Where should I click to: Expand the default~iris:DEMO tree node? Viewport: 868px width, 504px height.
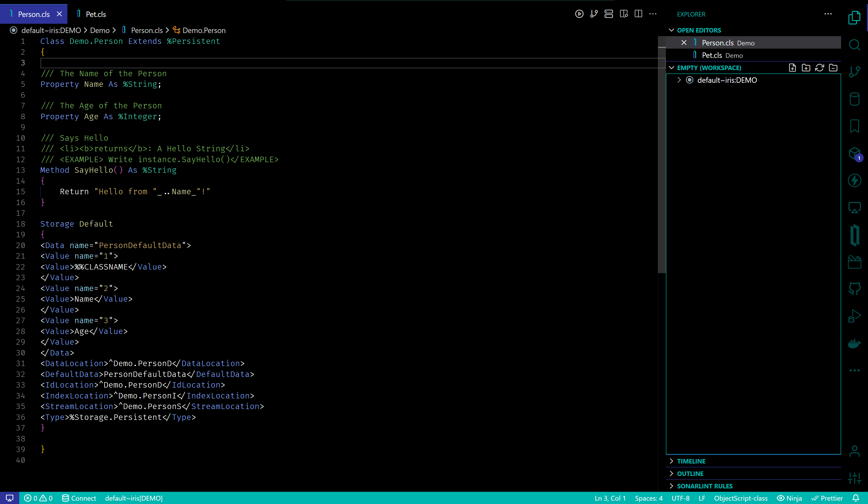click(679, 80)
